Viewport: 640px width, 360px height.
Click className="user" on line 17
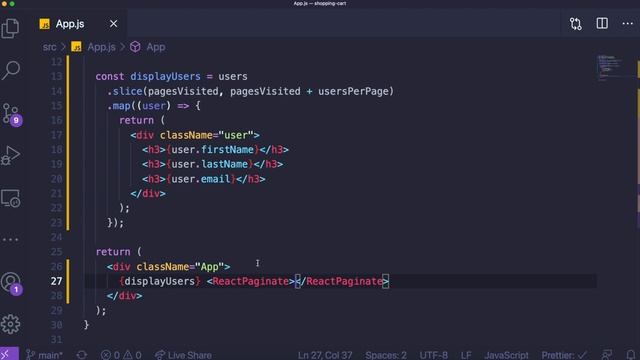point(207,135)
